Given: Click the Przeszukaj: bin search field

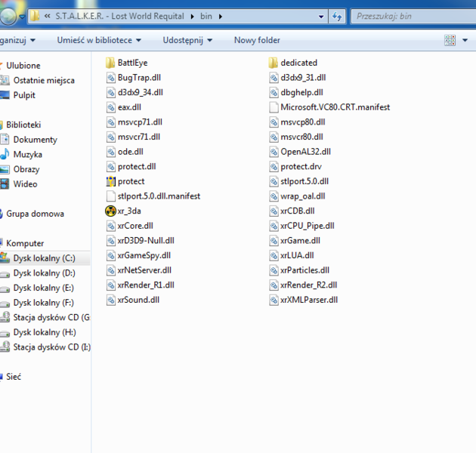Looking at the screenshot, I should (x=408, y=16).
